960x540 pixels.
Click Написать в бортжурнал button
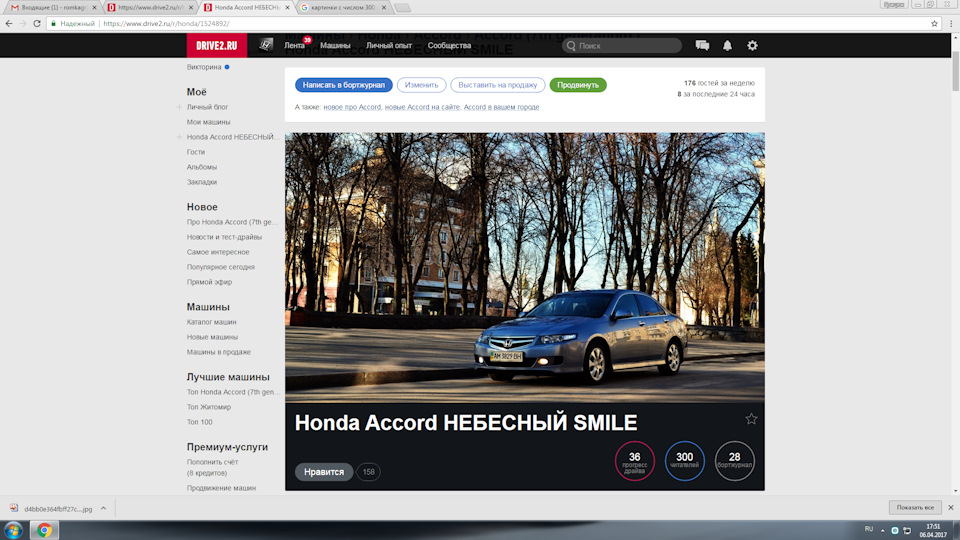(343, 85)
